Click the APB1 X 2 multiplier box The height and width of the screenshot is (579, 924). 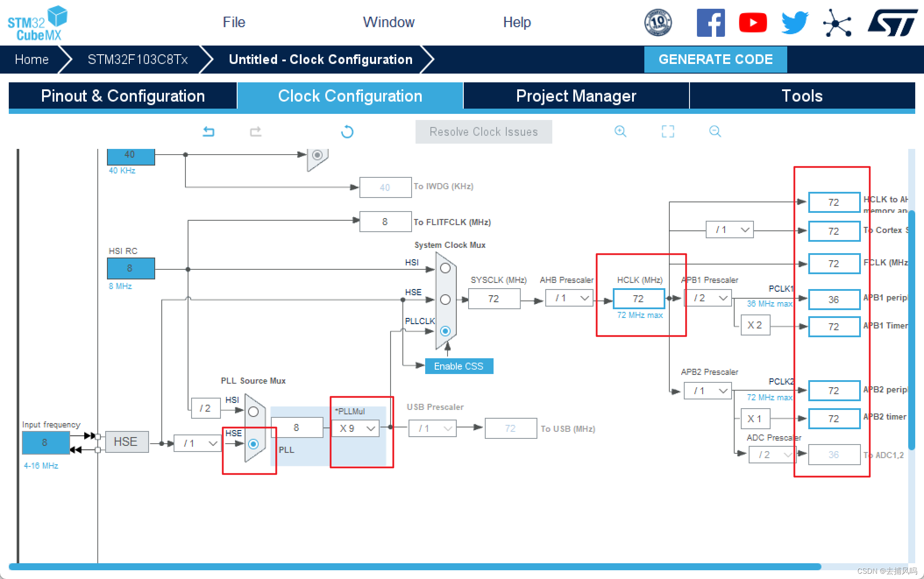click(x=755, y=325)
